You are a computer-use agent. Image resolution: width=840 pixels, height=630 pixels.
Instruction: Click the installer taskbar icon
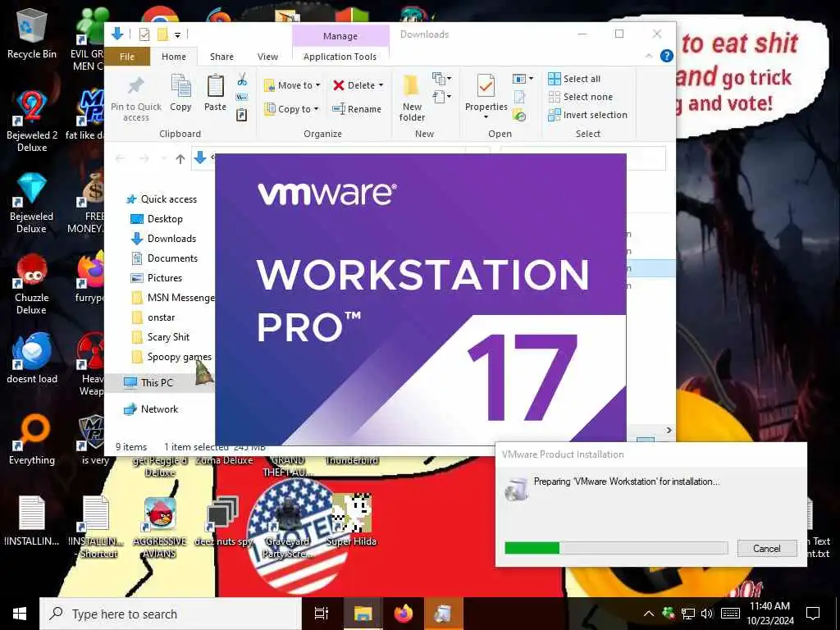443,614
